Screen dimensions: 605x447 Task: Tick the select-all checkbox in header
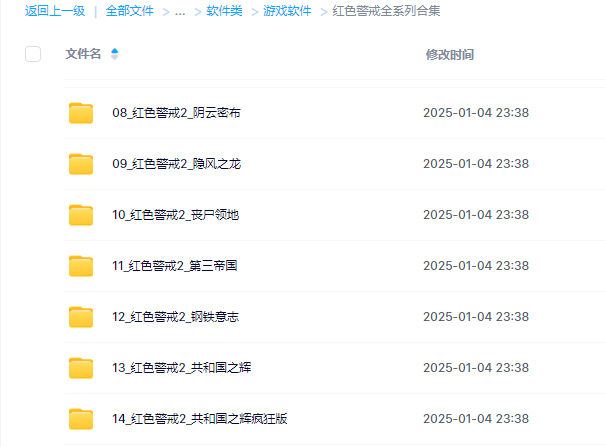(33, 54)
